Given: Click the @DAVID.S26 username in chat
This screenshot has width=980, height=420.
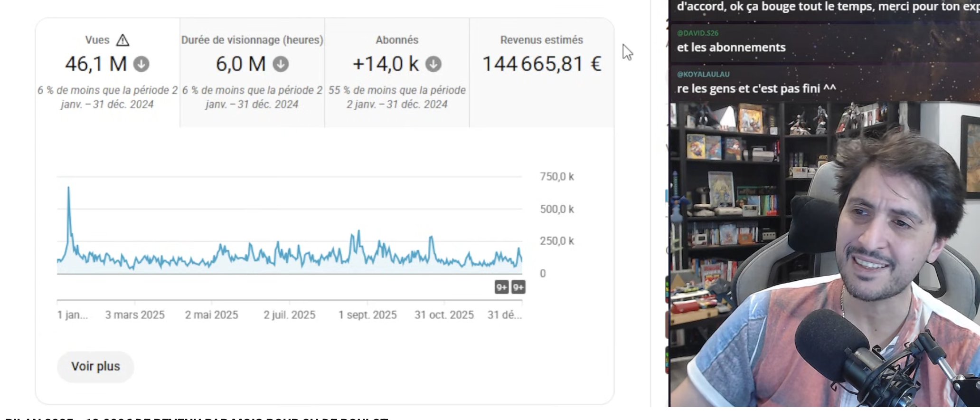Looking at the screenshot, I should pos(697,33).
